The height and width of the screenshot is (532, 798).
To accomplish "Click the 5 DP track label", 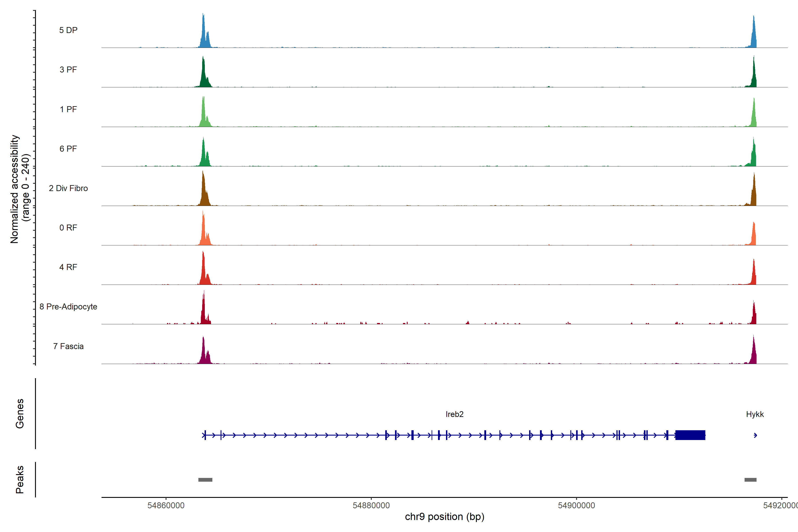I will point(68,30).
